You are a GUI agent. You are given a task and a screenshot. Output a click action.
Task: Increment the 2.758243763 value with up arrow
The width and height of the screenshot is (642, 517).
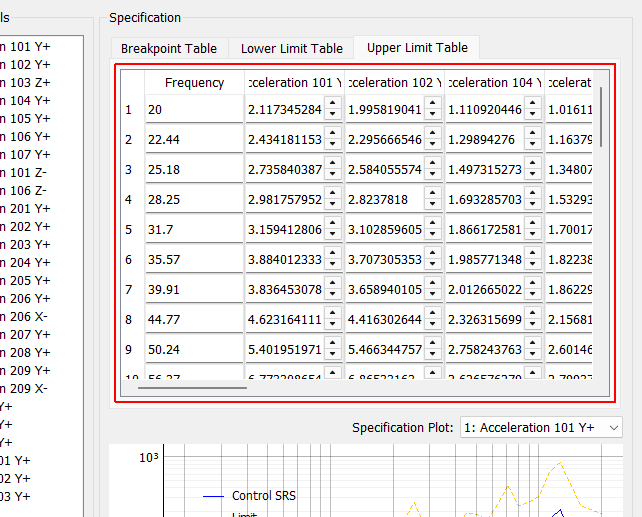533,343
